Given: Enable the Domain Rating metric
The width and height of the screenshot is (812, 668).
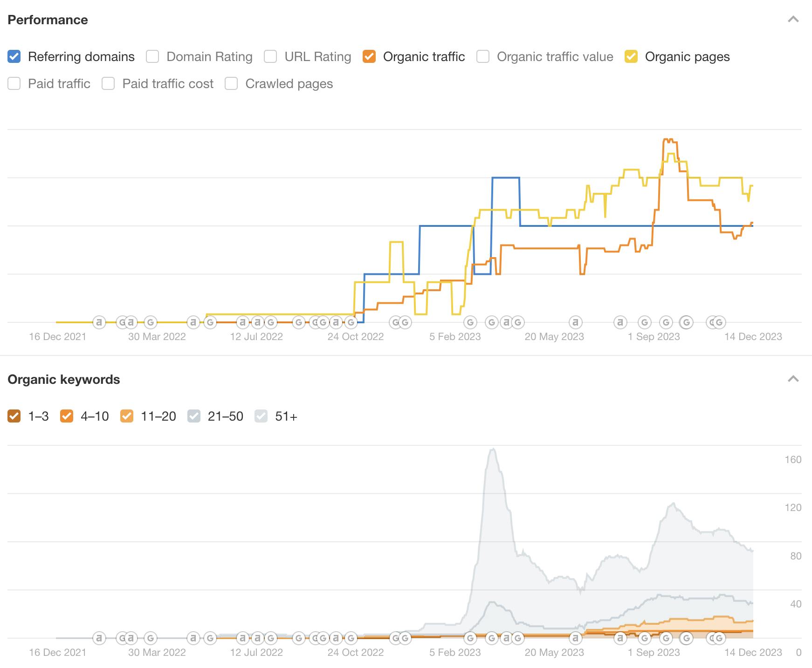Looking at the screenshot, I should pos(152,57).
